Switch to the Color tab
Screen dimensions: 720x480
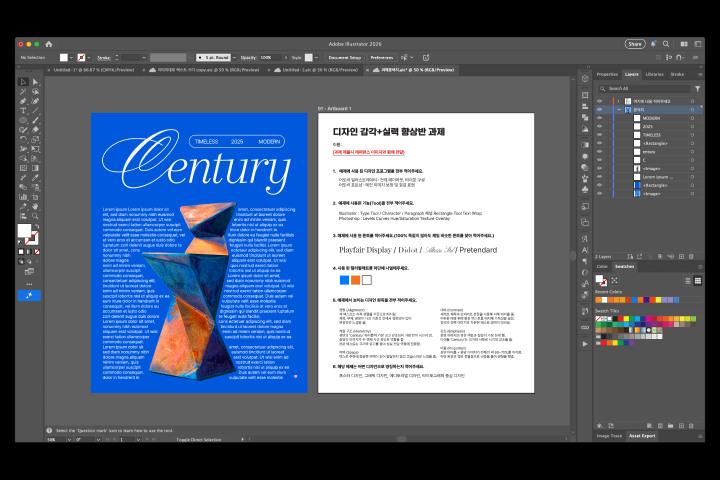602,266
